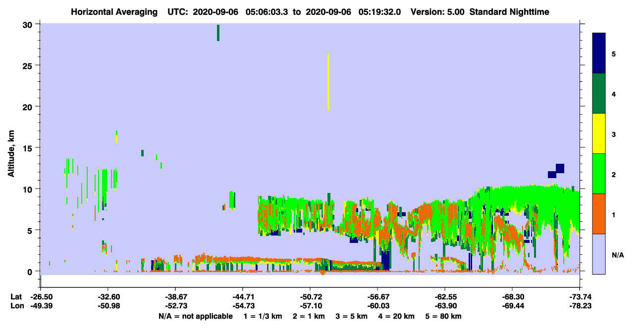Click the tall yellow vertical streak near 20-26 km
This screenshot has height=330, width=644.
tap(328, 82)
